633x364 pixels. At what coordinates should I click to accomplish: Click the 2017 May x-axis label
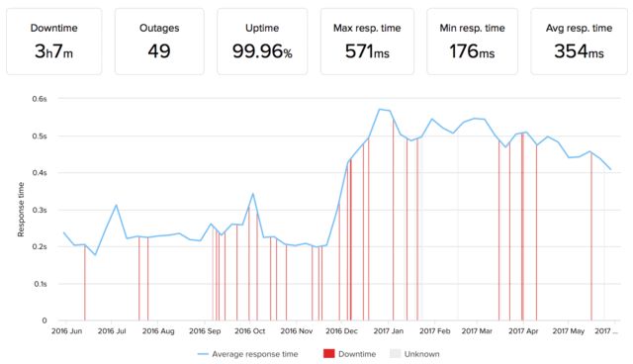tap(569, 331)
